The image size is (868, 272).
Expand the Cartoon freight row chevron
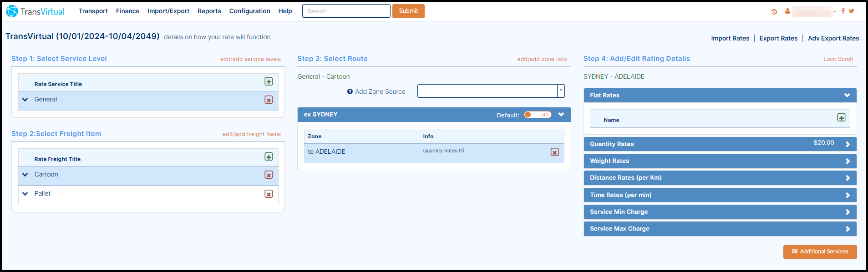coord(25,175)
